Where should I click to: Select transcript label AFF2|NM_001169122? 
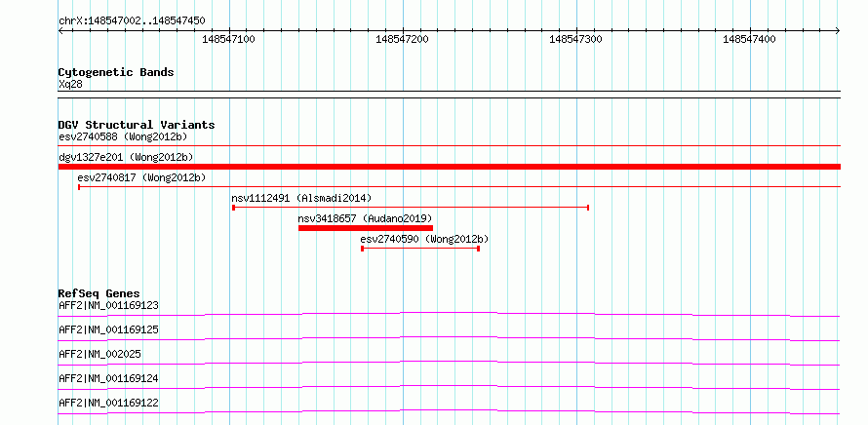[108, 403]
